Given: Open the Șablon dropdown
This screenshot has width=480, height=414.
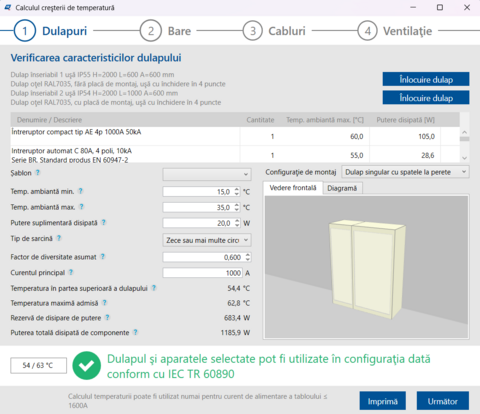Looking at the screenshot, I should 207,174.
